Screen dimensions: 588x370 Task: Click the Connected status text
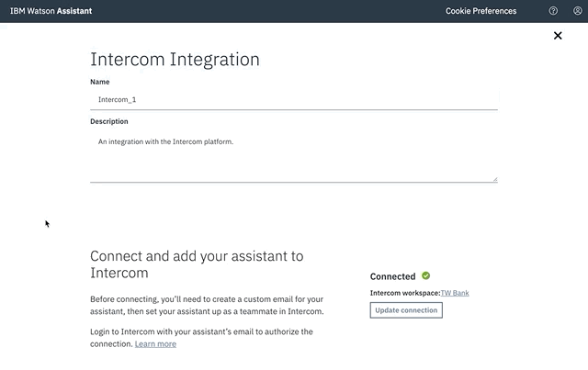392,276
